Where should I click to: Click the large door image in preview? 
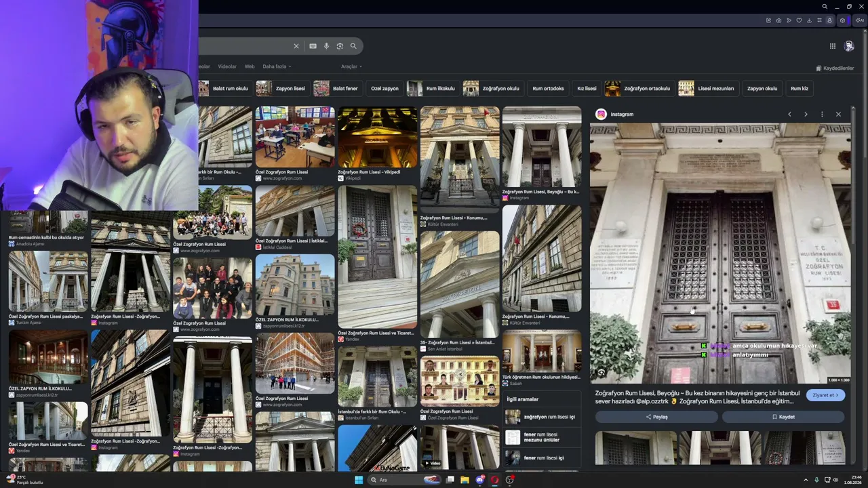[720, 253]
